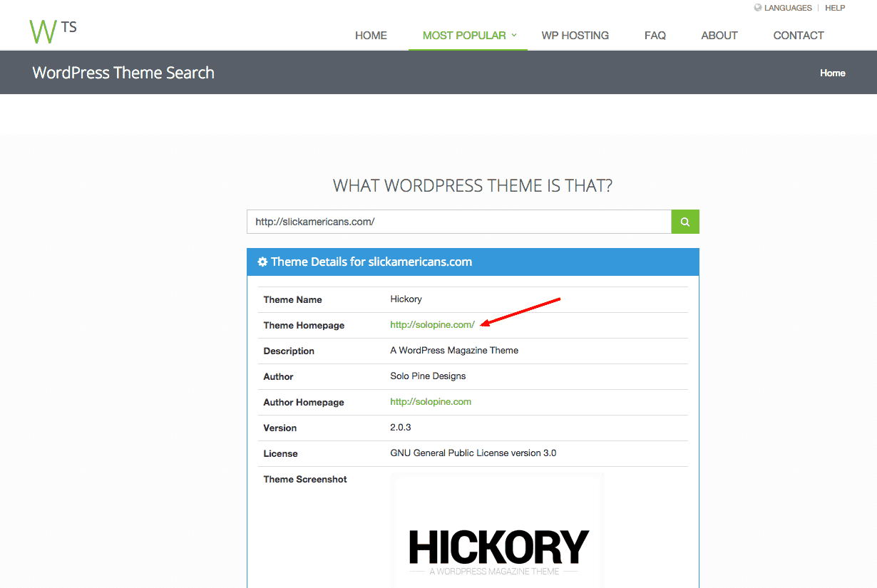877x588 pixels.
Task: Click the globe icon beside Languages
Action: pyautogui.click(x=757, y=8)
